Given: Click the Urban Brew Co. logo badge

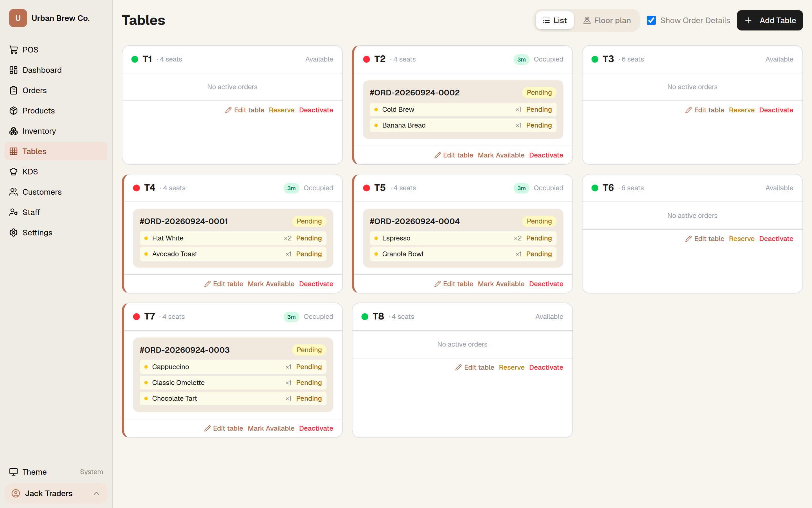Looking at the screenshot, I should tap(18, 18).
